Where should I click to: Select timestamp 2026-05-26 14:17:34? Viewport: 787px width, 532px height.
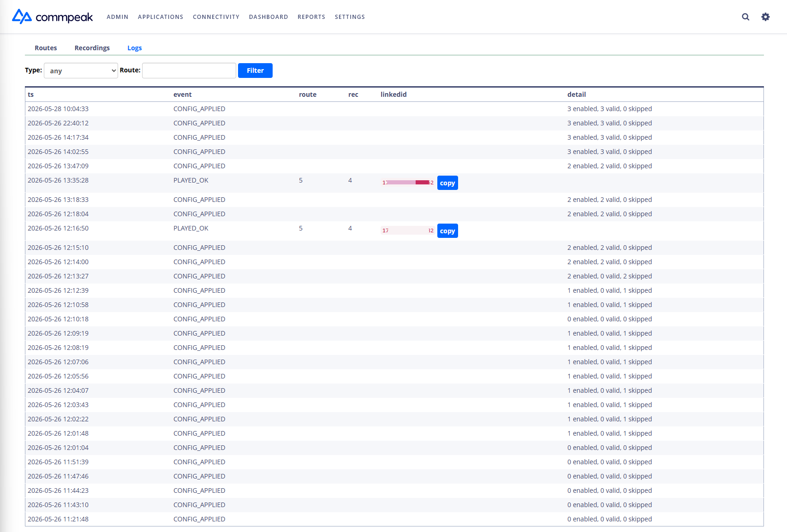coord(58,137)
